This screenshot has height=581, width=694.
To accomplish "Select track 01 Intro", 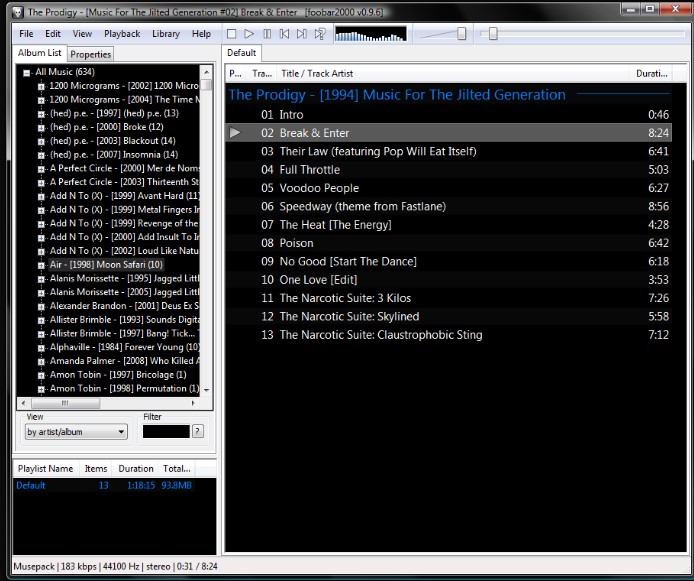I will (x=448, y=115).
